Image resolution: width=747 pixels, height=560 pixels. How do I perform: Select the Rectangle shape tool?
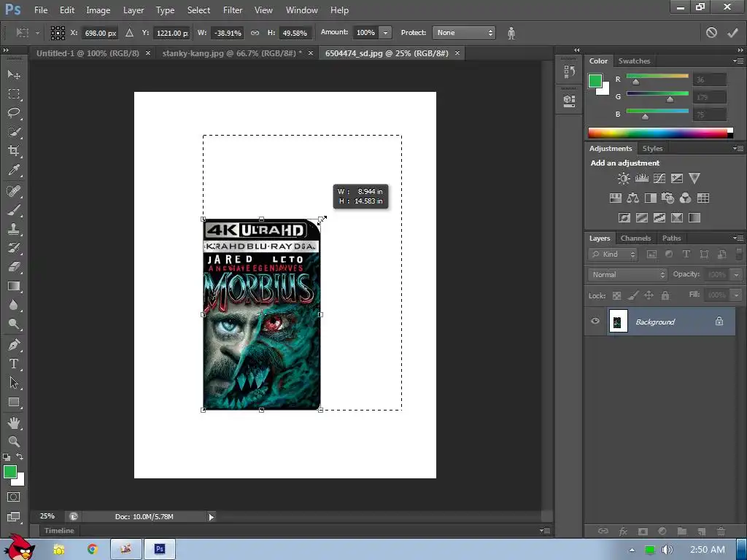click(13, 402)
